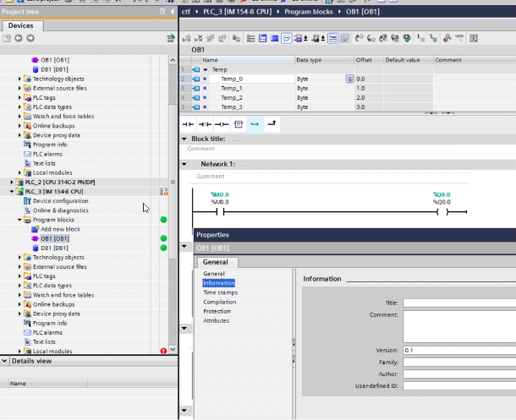Image resolution: width=516 pixels, height=420 pixels.
Task: Open the Devices tab
Action: pos(21,25)
